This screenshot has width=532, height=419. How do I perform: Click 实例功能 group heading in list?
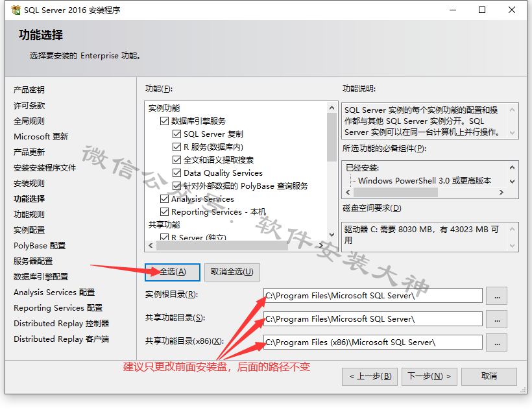pos(164,108)
